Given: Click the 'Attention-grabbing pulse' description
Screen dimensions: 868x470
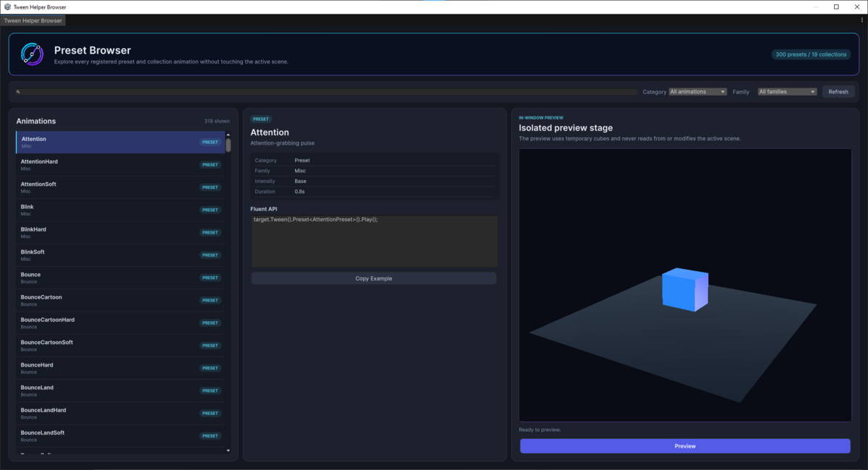Looking at the screenshot, I should [x=282, y=143].
